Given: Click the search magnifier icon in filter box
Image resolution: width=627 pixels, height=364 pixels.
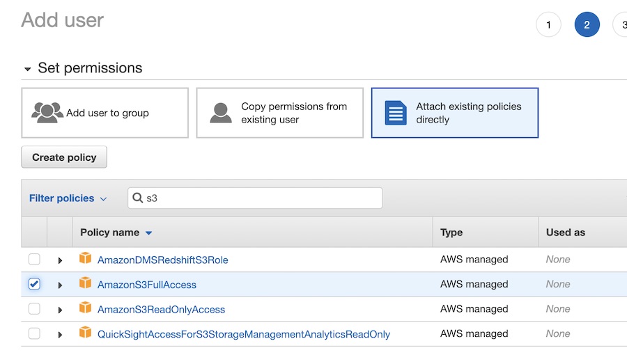Looking at the screenshot, I should tap(137, 198).
